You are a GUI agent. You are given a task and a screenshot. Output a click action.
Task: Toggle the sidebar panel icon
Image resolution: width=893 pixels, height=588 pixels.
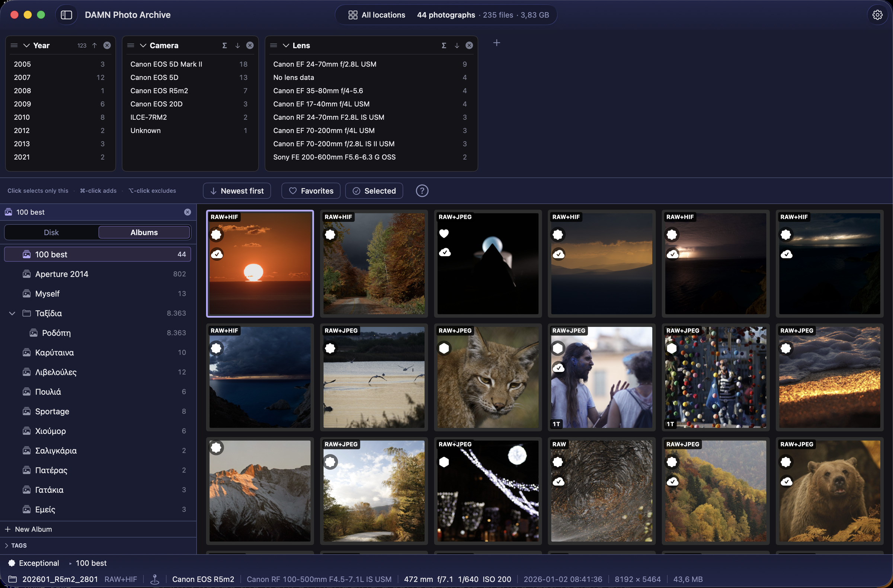click(x=66, y=15)
